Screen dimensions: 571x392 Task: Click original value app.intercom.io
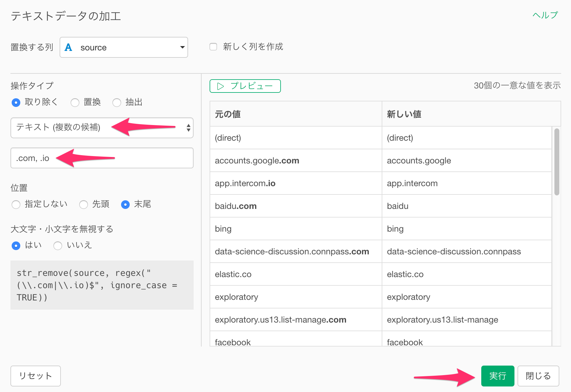click(245, 183)
